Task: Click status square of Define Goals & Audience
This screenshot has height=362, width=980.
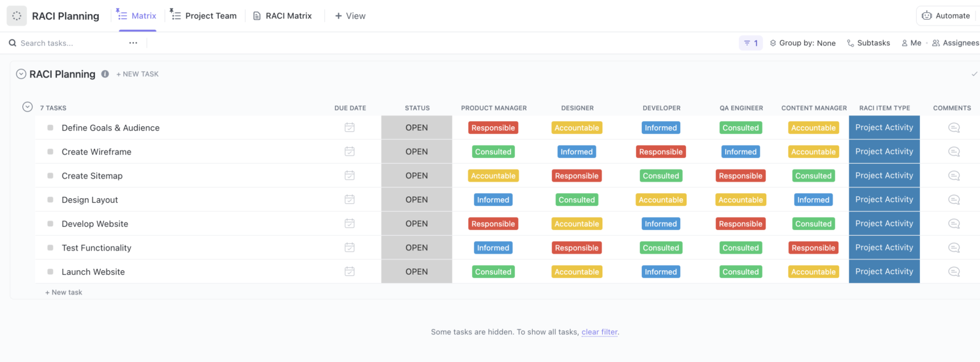Action: (x=50, y=127)
